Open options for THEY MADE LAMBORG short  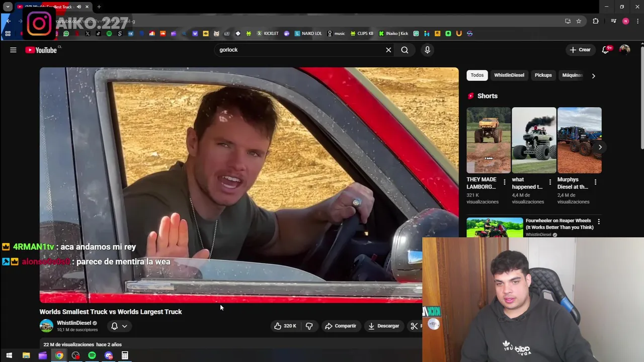(505, 183)
